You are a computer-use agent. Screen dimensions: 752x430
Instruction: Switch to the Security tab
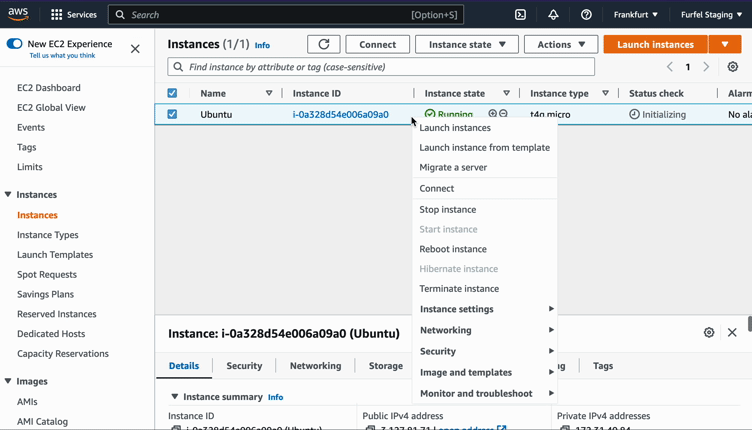(244, 366)
